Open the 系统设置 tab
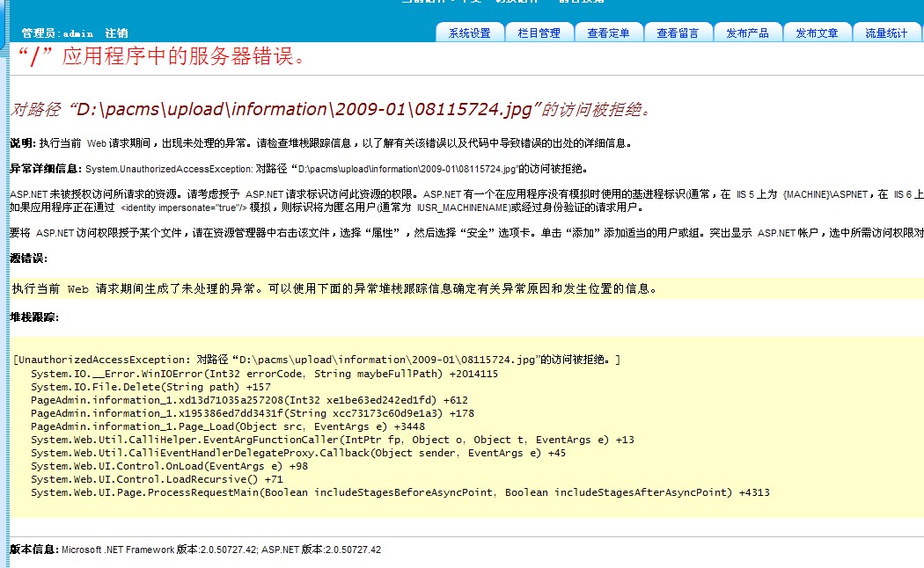The width and height of the screenshot is (924, 568). click(469, 33)
